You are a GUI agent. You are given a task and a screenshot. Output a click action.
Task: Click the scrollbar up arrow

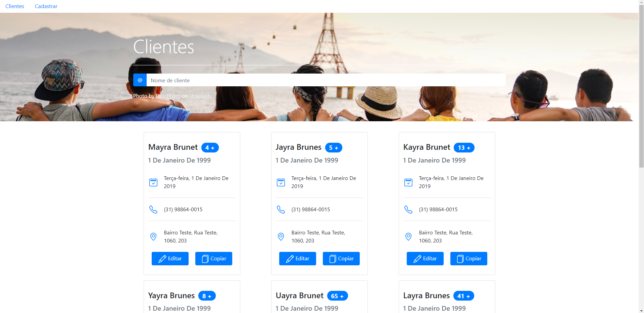[641, 3]
